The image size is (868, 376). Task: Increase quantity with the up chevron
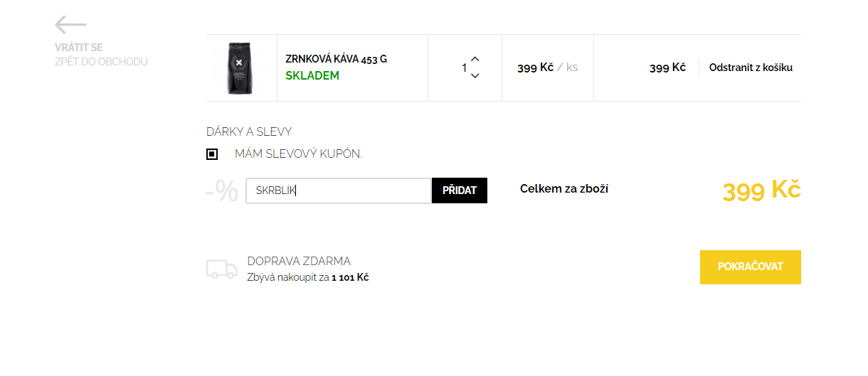(x=475, y=59)
